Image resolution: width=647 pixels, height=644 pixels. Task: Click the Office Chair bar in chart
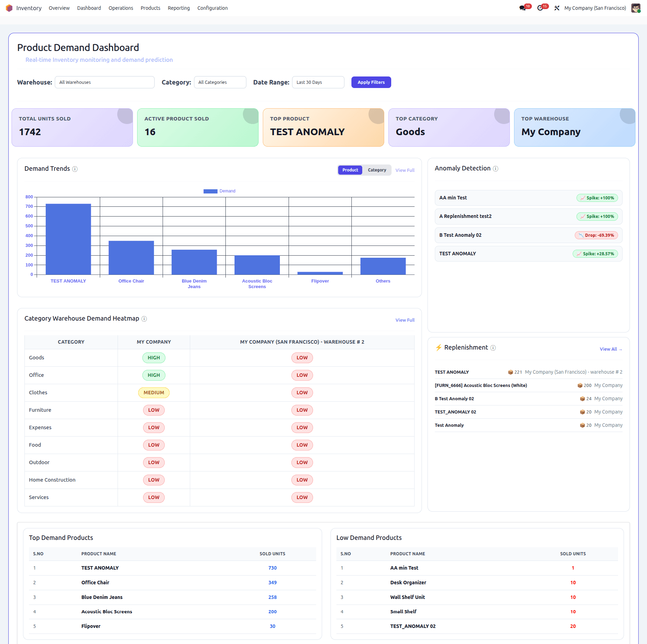131,258
